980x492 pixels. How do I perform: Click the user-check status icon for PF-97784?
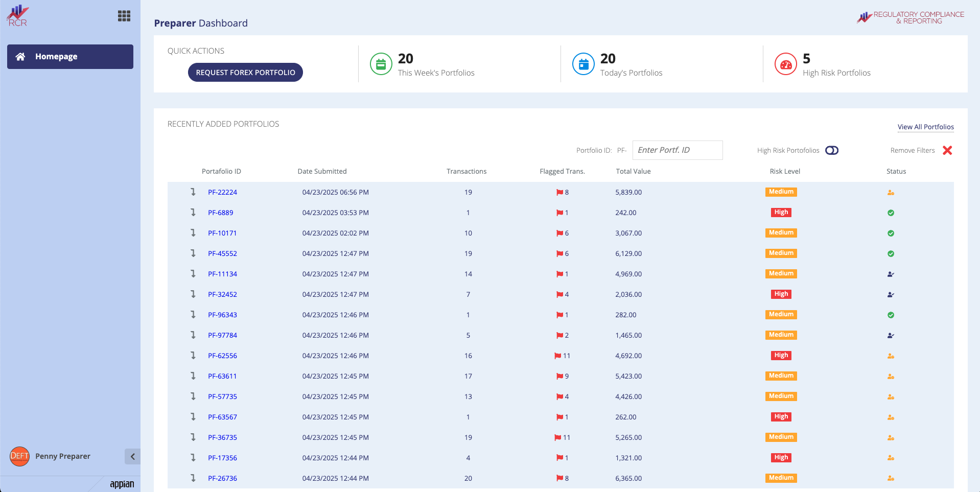(891, 336)
